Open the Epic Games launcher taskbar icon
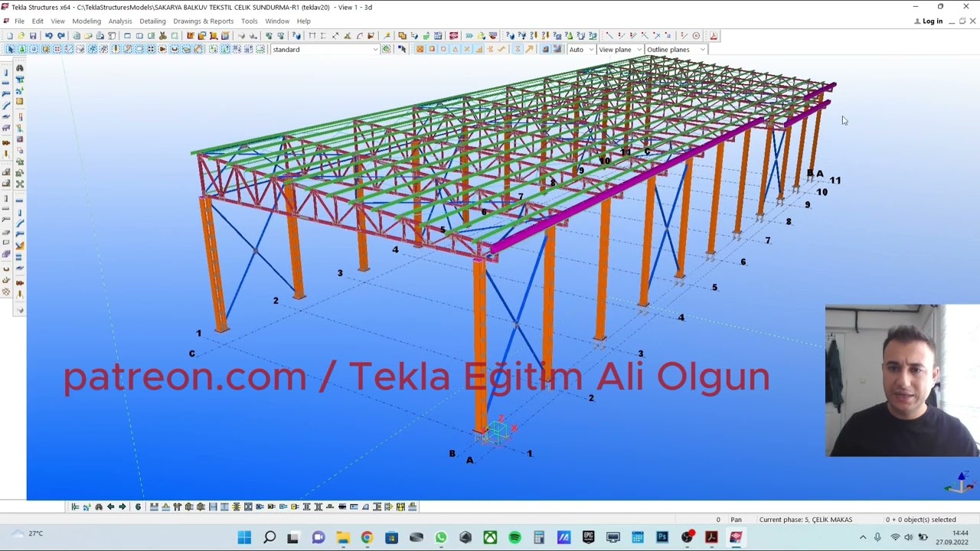The height and width of the screenshot is (551, 980). (588, 537)
